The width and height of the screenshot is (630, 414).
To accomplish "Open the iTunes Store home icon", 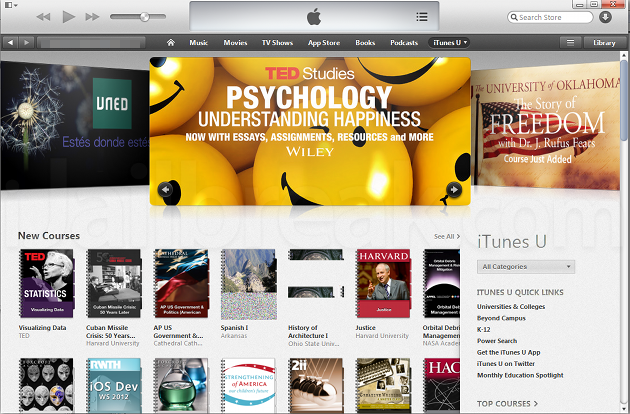I will click(x=171, y=42).
